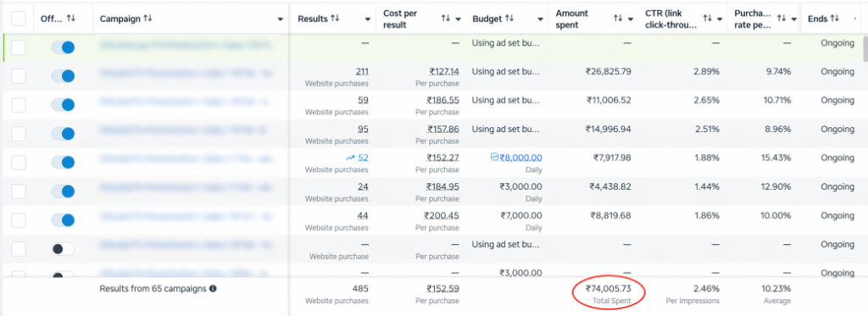Select the ₹4,438.82 amount spent cell

click(610, 186)
